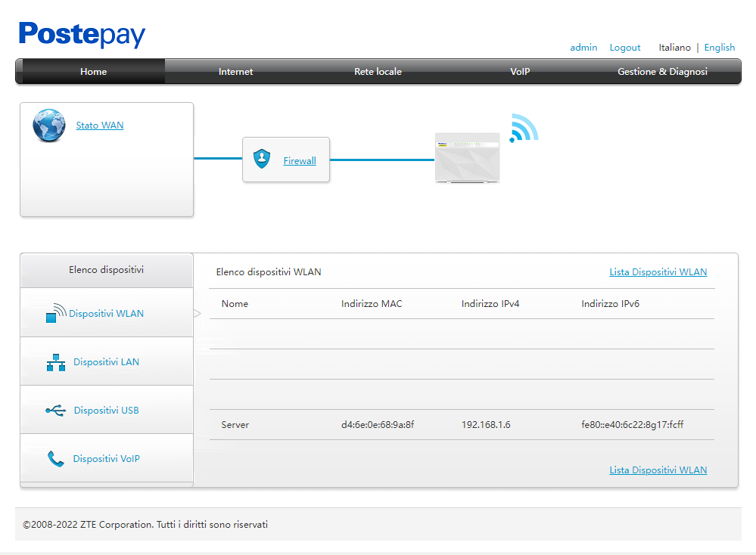Open the Rete locale menu

click(x=378, y=72)
